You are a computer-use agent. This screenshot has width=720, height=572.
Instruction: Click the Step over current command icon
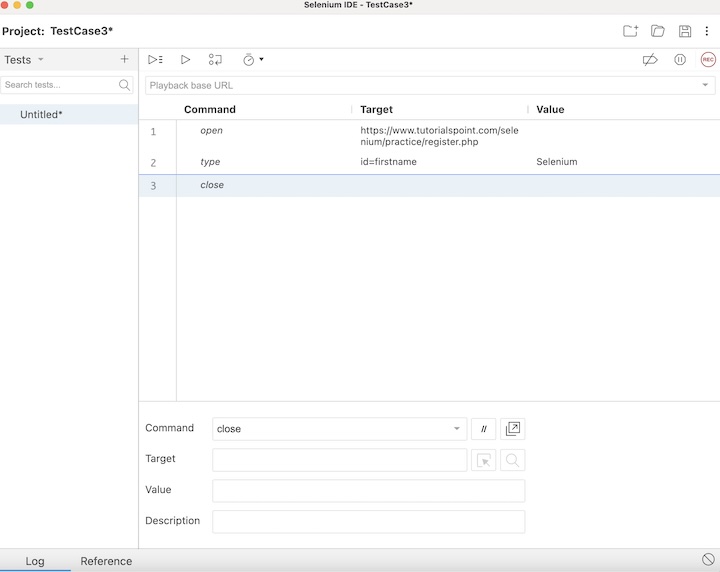(x=215, y=60)
